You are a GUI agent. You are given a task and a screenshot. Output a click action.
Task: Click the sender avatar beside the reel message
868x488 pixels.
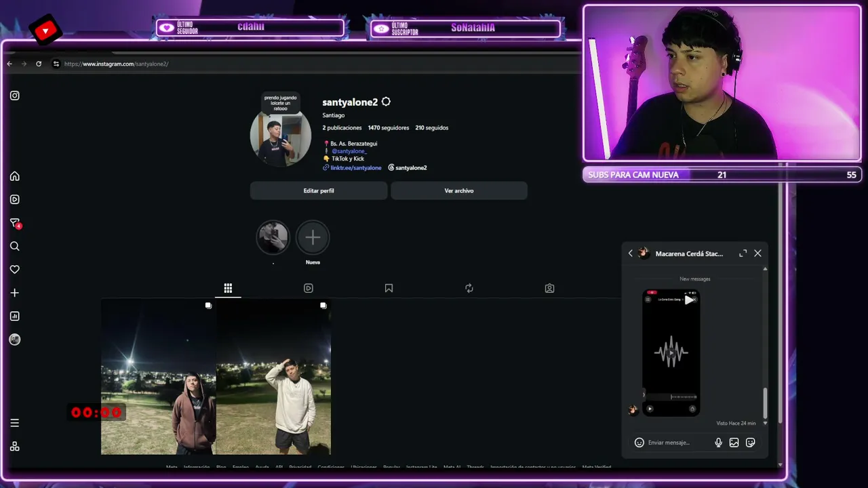coord(633,409)
